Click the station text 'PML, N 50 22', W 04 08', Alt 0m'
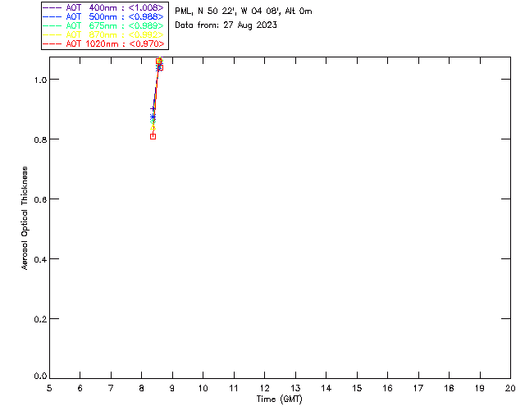Viewport: 525px width, 420px height. click(x=244, y=11)
